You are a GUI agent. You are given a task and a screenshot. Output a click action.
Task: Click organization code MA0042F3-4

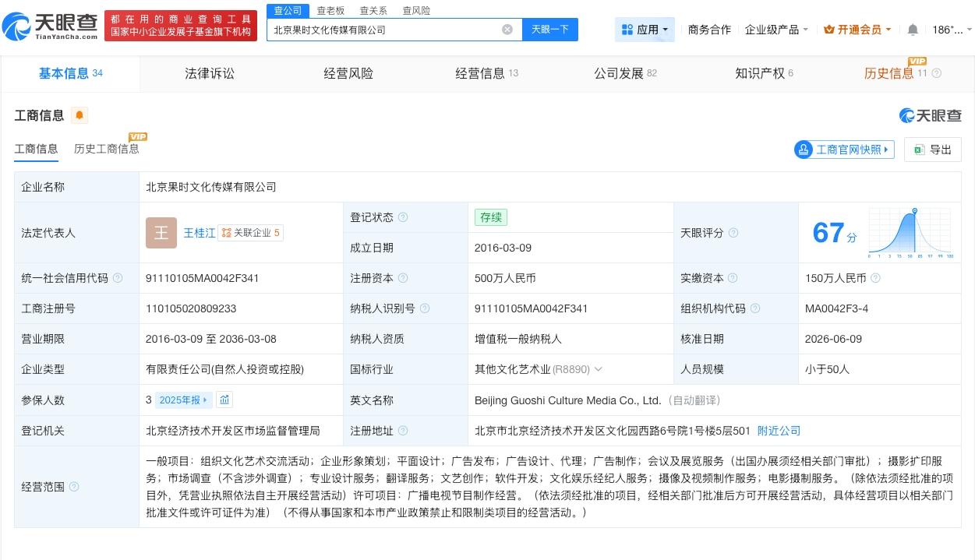coord(837,308)
